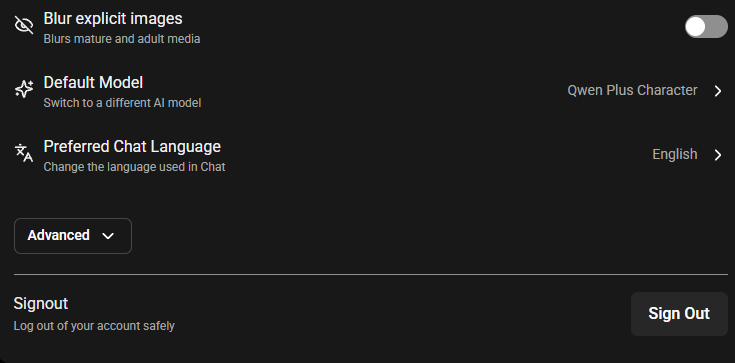Click the white knob of blur toggle
The height and width of the screenshot is (363, 735).
point(696,26)
